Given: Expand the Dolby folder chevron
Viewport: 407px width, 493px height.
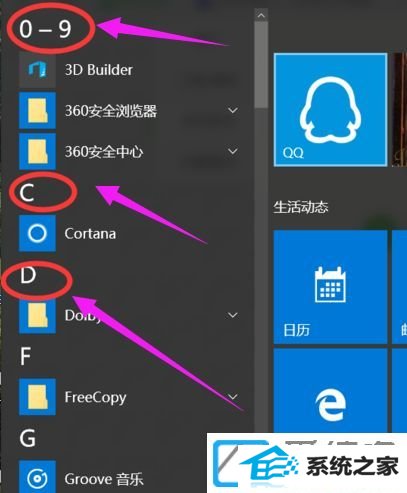Looking at the screenshot, I should [233, 315].
